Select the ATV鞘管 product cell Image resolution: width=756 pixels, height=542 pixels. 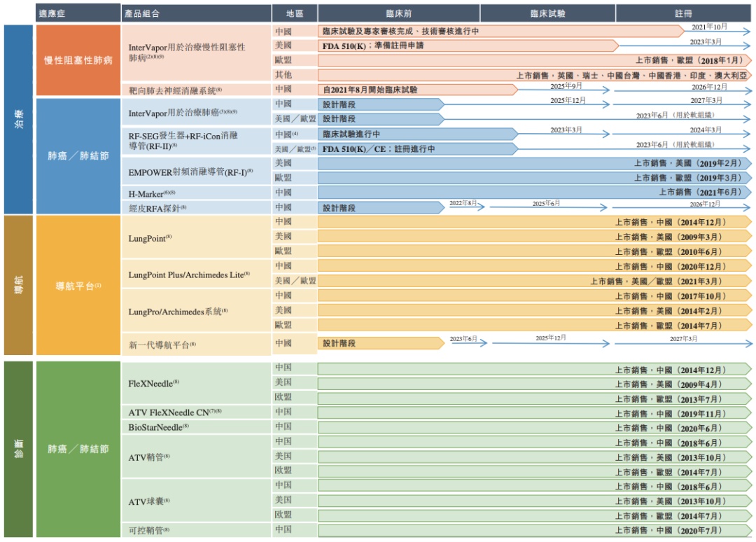point(196,456)
